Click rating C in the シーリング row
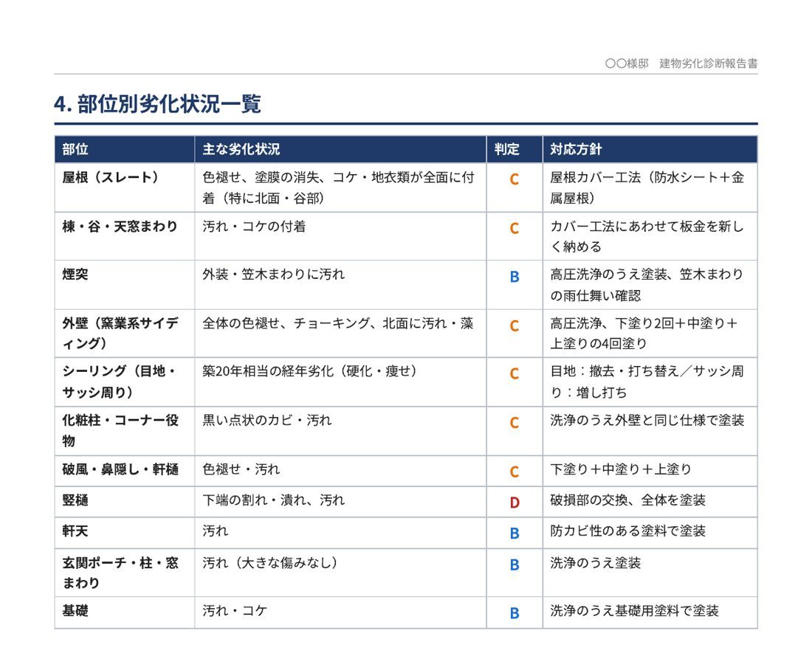 (515, 373)
